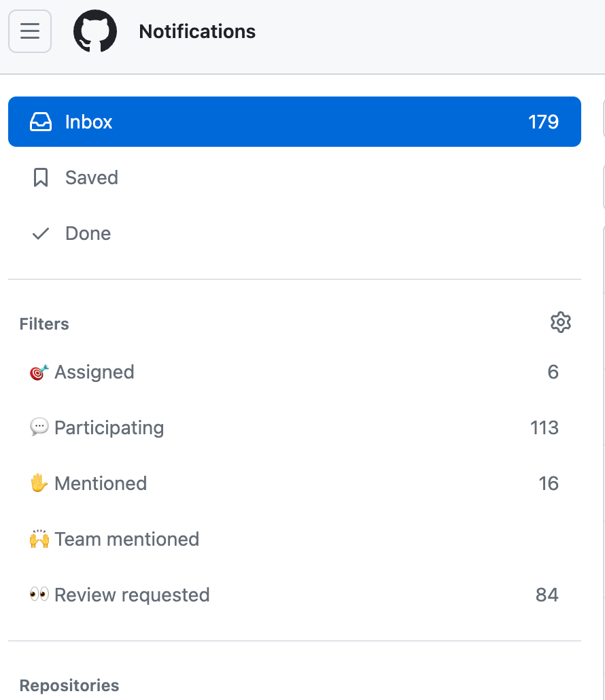This screenshot has height=700, width=605.
Task: Click the speech bubble emoji beside Participating
Action: coord(39,427)
